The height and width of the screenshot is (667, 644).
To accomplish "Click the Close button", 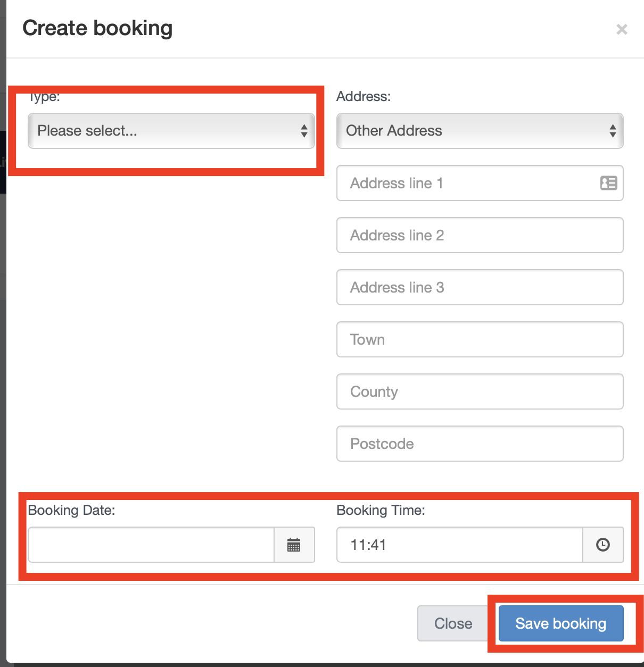I will [453, 623].
